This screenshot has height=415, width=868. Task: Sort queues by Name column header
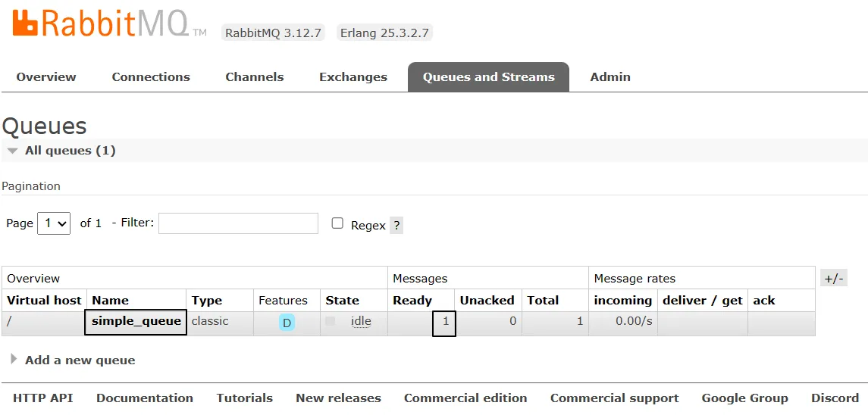[111, 301]
